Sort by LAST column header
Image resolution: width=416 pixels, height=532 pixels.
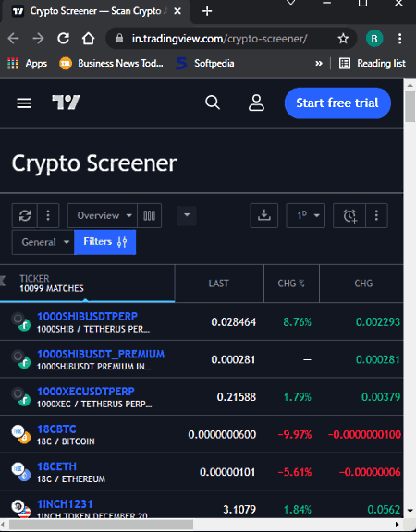pyautogui.click(x=219, y=284)
